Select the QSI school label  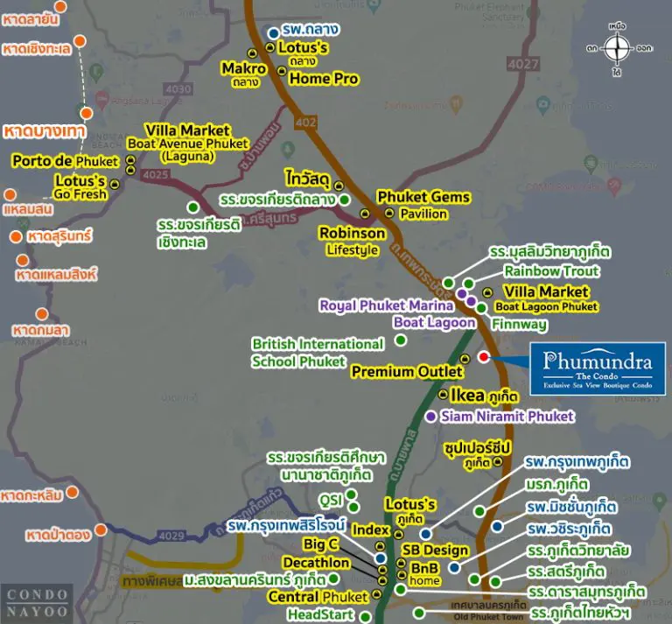coord(331,500)
